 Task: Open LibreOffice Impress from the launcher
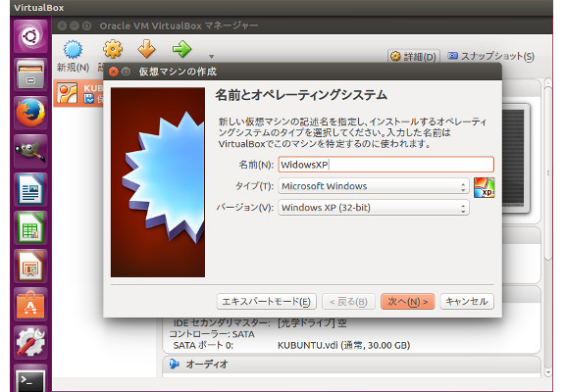tap(30, 266)
